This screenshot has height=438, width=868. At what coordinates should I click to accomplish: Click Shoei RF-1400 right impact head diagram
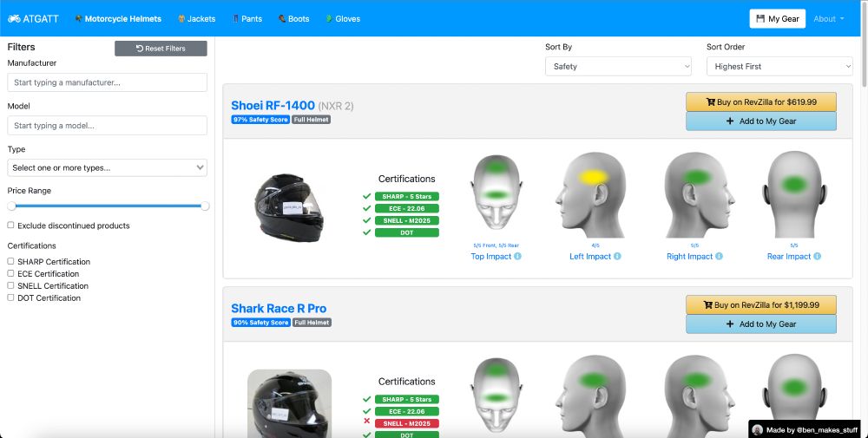(700, 194)
